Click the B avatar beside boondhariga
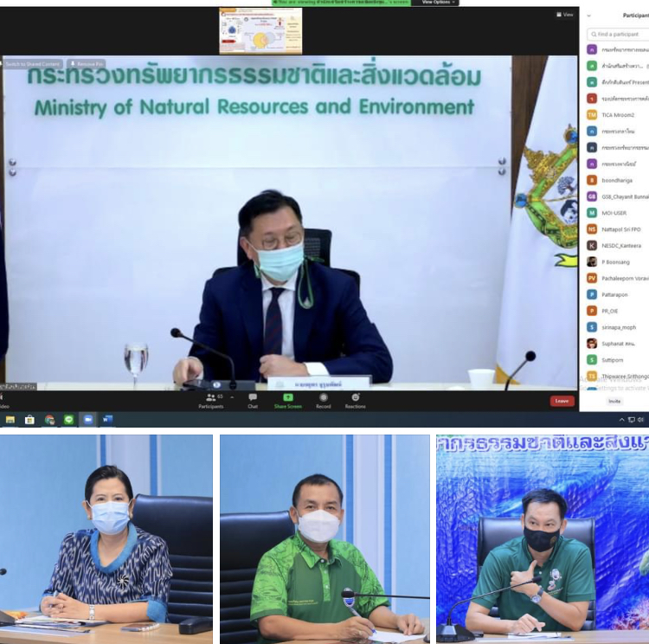This screenshot has height=644, width=649. click(x=592, y=181)
